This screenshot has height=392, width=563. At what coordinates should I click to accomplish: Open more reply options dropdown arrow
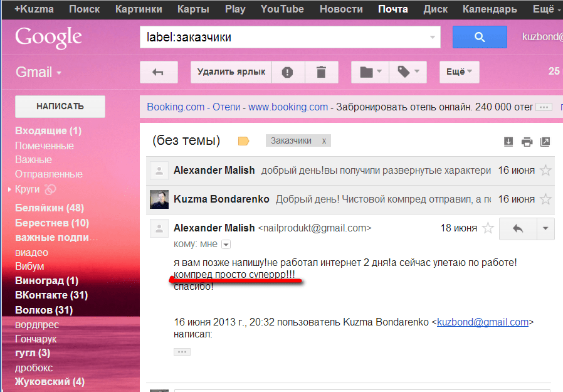[545, 228]
